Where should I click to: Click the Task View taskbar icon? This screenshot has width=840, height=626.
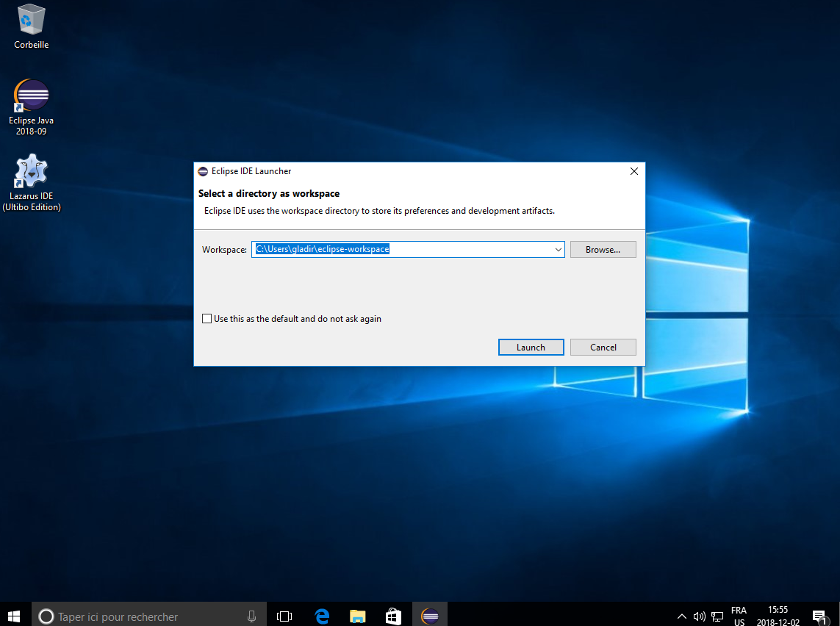[x=284, y=616]
